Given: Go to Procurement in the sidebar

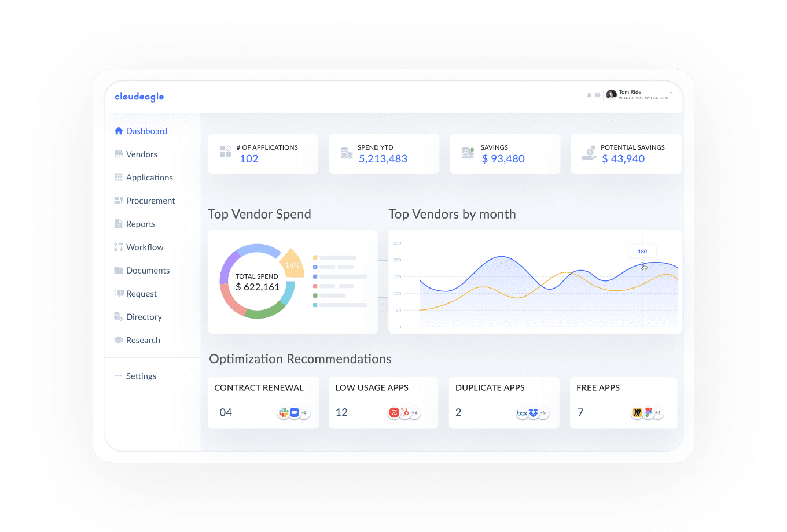Looking at the screenshot, I should tap(150, 201).
